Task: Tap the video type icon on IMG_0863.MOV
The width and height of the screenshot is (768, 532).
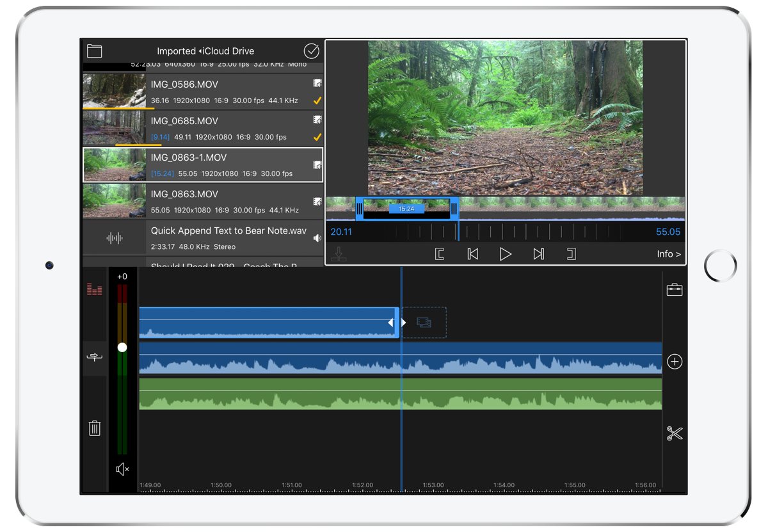Action: (317, 201)
